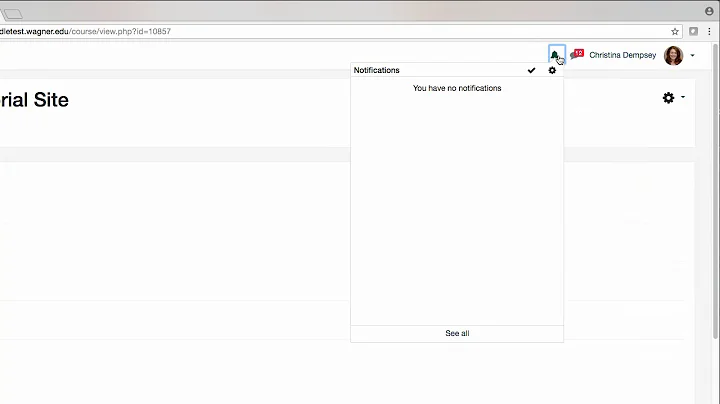This screenshot has height=404, width=720.
Task: Open notification preferences gear in panel
Action: point(552,70)
